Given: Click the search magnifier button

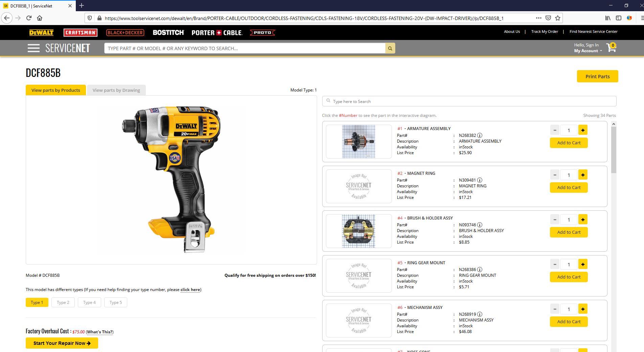Looking at the screenshot, I should pos(390,48).
